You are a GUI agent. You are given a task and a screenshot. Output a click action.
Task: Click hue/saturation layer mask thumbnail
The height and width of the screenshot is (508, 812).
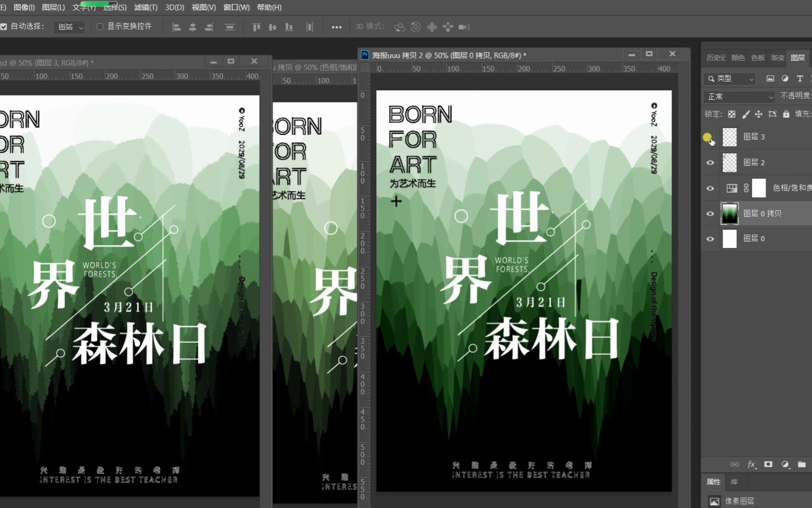[x=759, y=188]
